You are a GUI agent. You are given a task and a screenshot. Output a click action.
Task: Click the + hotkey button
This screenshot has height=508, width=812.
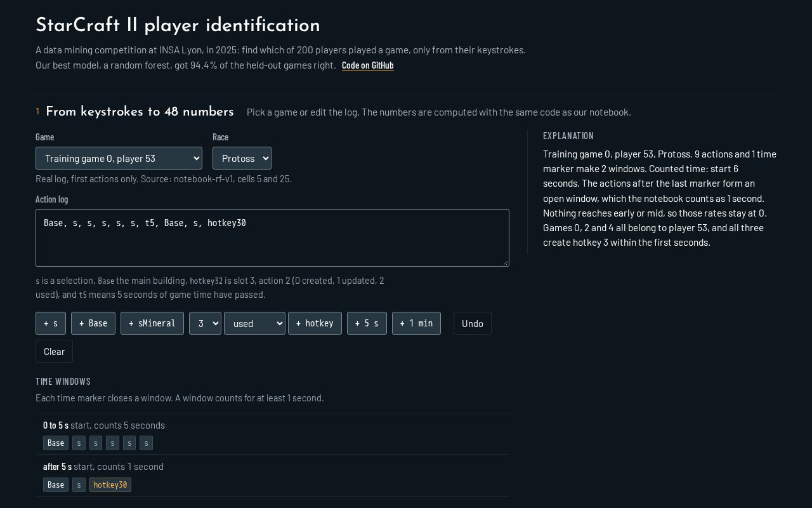tap(315, 323)
